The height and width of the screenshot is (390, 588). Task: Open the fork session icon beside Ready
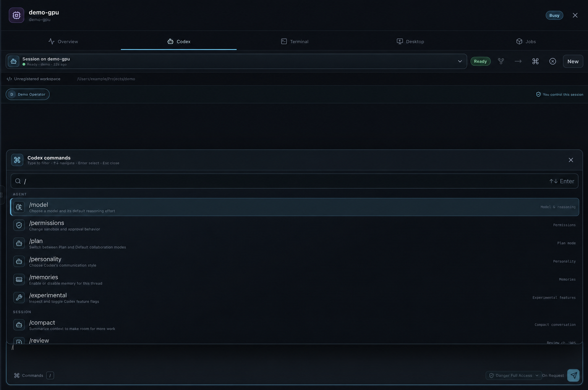click(501, 61)
